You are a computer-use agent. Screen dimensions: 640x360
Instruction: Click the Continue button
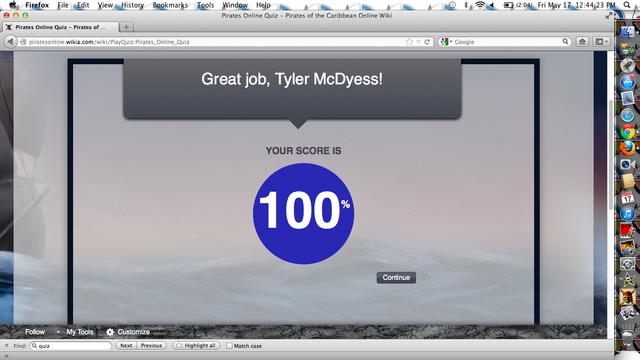click(x=396, y=278)
